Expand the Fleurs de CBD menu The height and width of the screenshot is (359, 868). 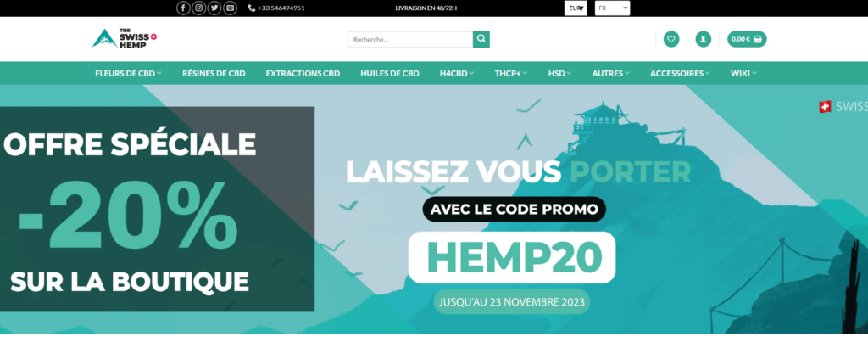point(128,73)
